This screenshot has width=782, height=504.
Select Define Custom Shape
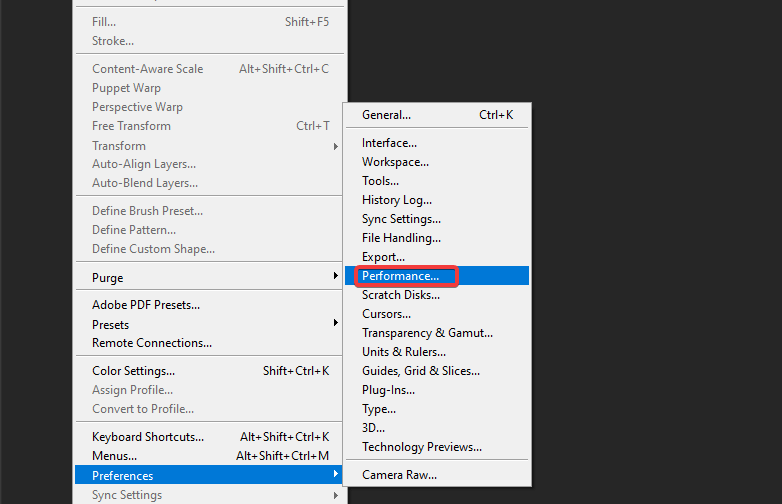[x=209, y=249]
